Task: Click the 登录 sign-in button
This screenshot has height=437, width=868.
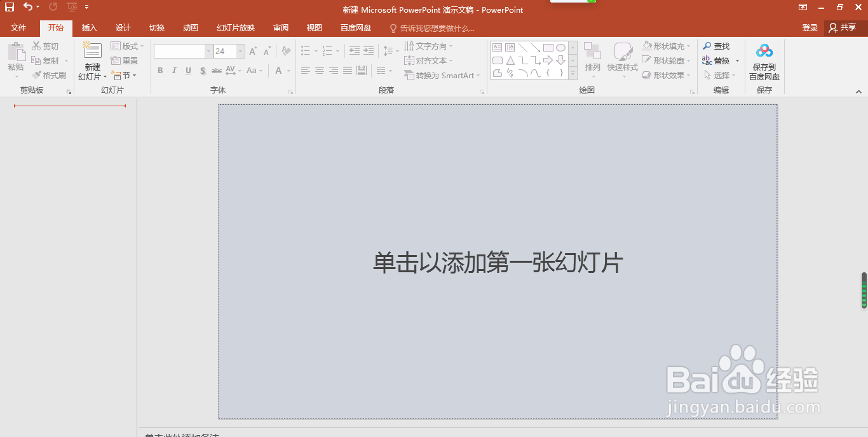Action: click(809, 27)
